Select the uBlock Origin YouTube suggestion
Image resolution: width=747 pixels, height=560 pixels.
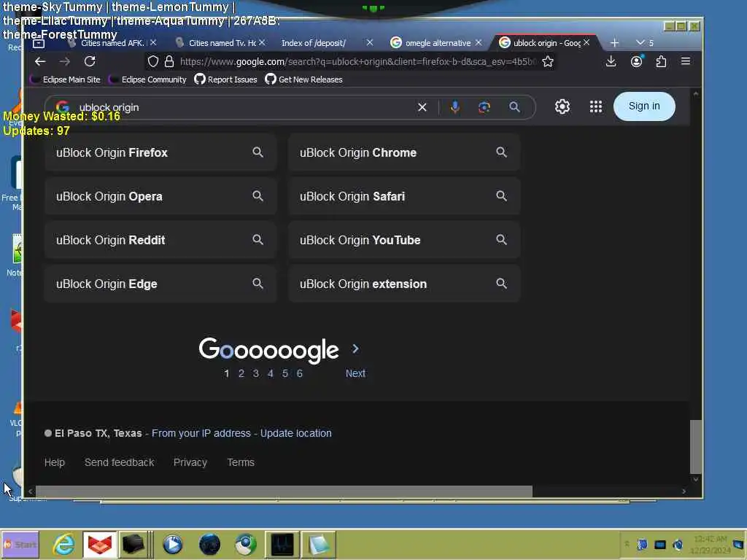[404, 240]
